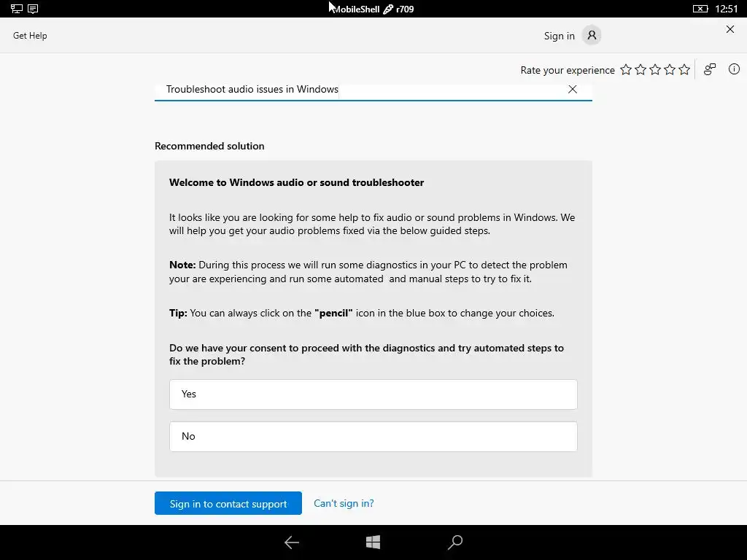Click the Recommended solution heading
Screen dimensions: 747x560
click(209, 146)
